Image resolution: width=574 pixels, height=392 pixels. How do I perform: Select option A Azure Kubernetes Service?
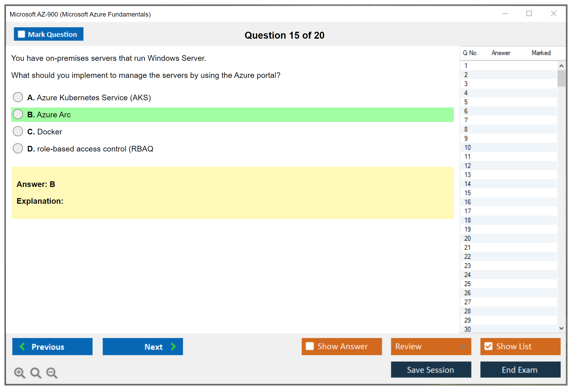pos(18,97)
